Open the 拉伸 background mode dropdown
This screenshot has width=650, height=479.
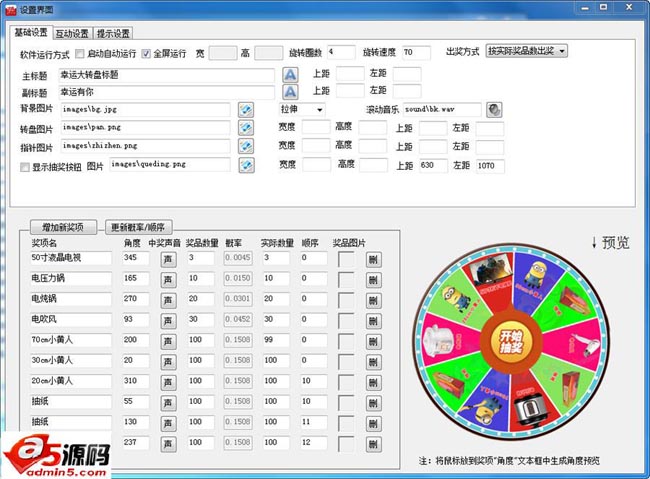point(302,109)
